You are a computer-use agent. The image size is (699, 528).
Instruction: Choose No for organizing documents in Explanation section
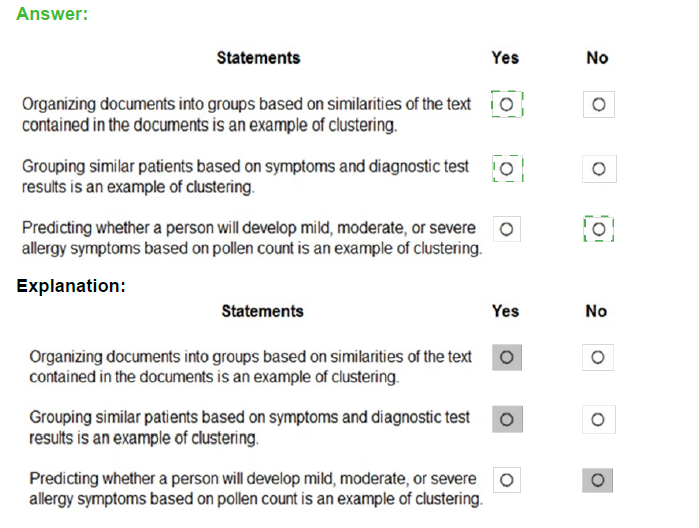(x=598, y=357)
